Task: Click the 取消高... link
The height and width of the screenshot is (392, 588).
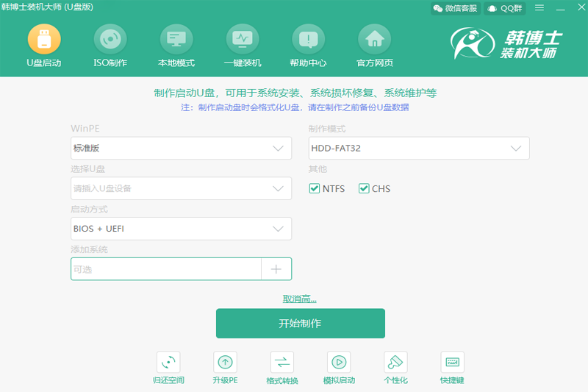Action: [x=300, y=299]
